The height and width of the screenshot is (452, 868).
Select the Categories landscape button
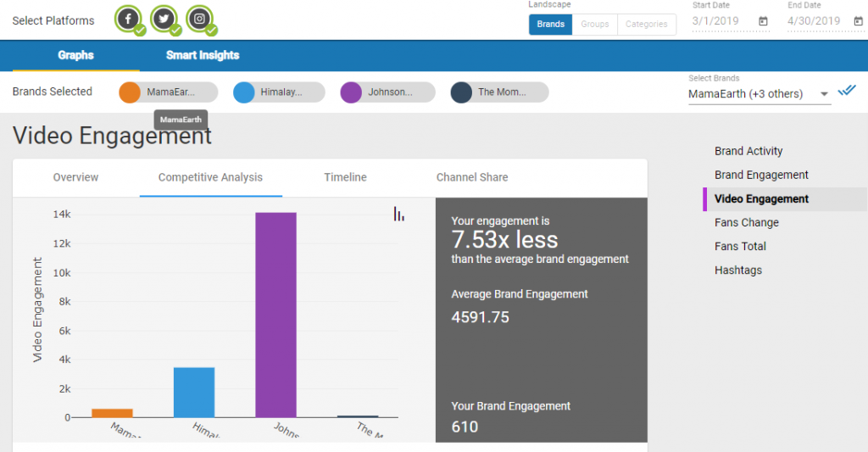pos(647,25)
